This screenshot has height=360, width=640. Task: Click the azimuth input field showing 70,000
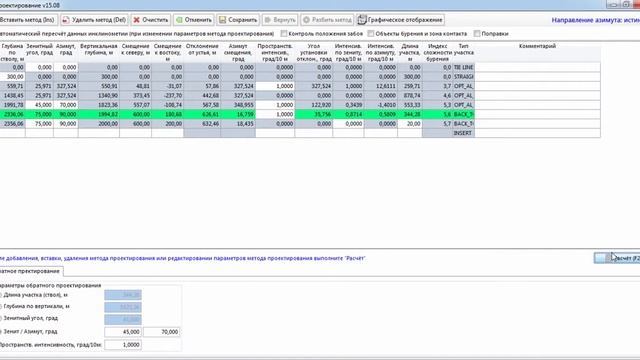(162, 332)
